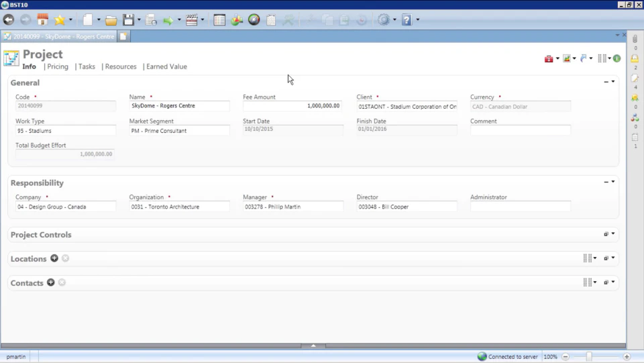Screen dimensions: 644x363
Task: Click the new tab page icon
Action: coord(123,36)
